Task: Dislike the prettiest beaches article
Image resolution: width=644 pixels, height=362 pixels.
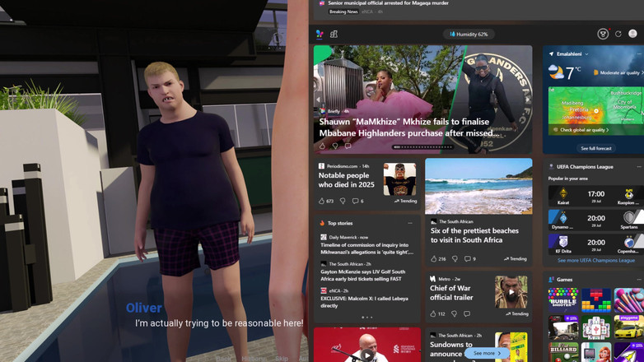Action: point(455,259)
